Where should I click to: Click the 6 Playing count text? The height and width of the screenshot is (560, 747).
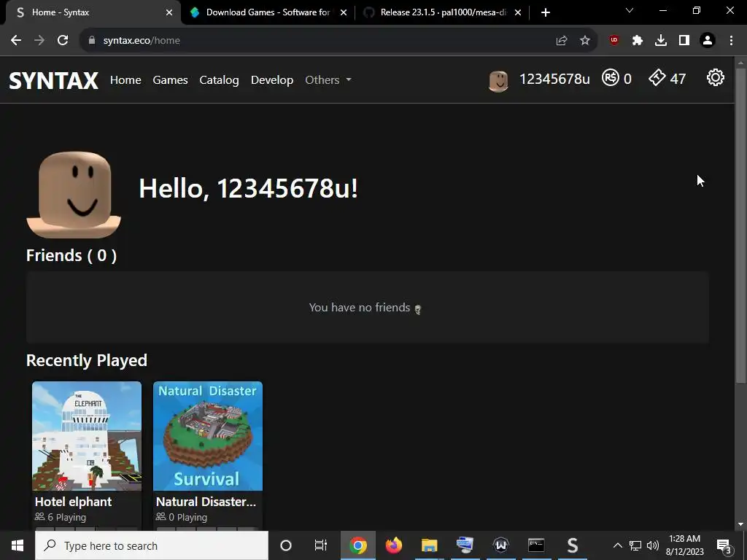coord(66,517)
